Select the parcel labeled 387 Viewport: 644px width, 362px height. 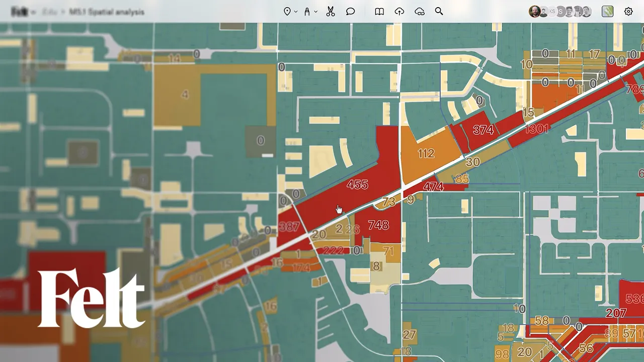point(289,227)
